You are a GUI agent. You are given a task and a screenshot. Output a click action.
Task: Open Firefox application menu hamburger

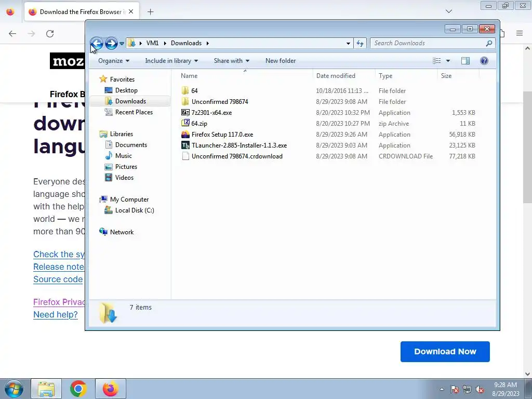[520, 33]
